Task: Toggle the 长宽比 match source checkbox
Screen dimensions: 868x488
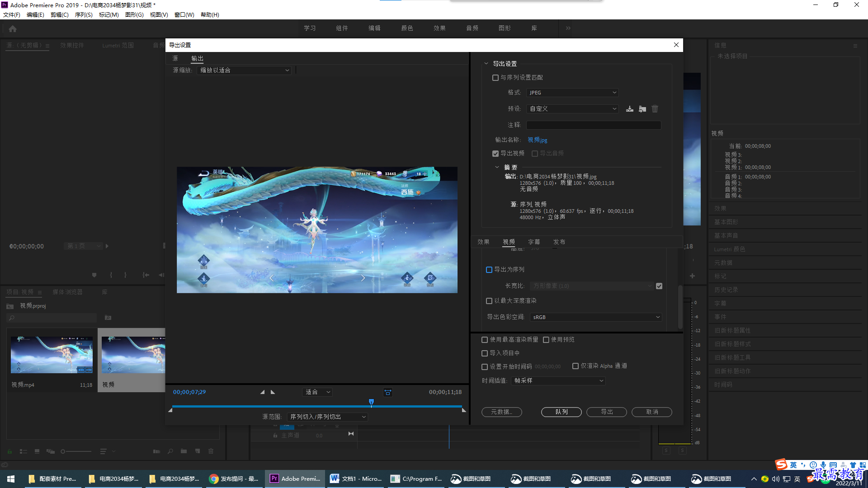Action: (x=659, y=286)
